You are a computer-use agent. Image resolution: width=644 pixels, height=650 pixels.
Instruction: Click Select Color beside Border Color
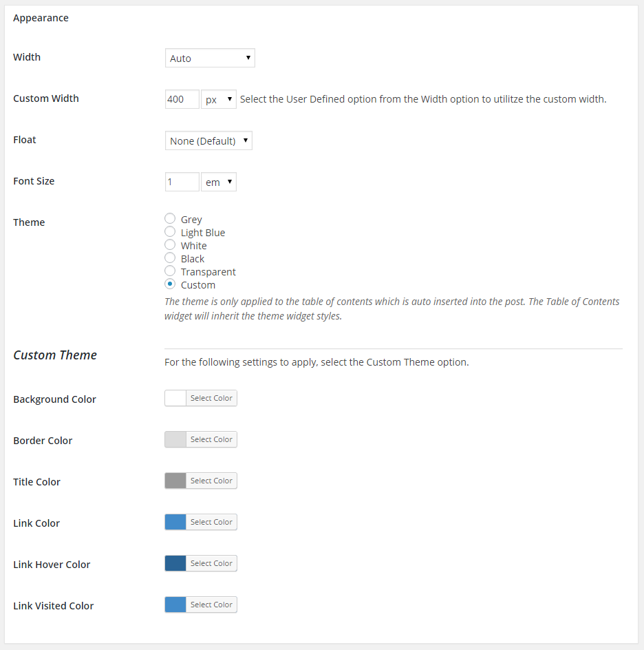(211, 439)
